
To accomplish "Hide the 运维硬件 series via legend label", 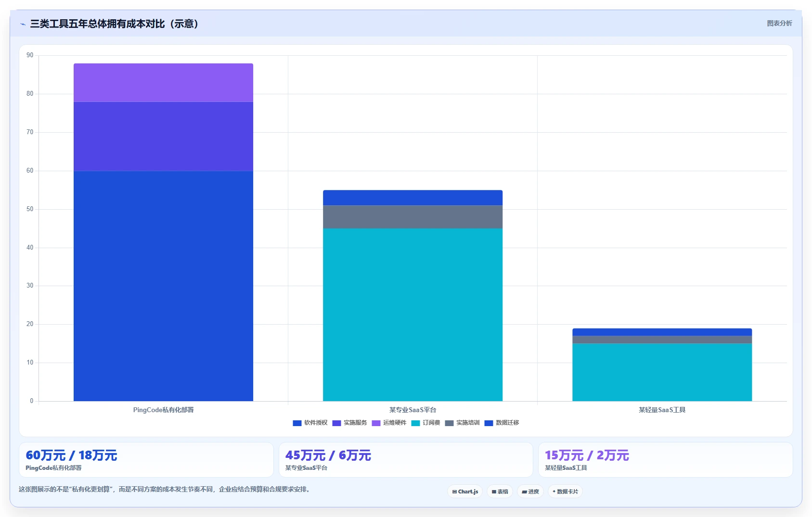I will pyautogui.click(x=395, y=423).
